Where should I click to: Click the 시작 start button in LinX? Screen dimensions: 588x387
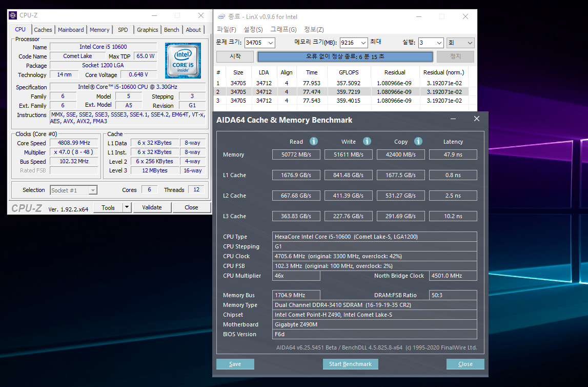pos(235,56)
